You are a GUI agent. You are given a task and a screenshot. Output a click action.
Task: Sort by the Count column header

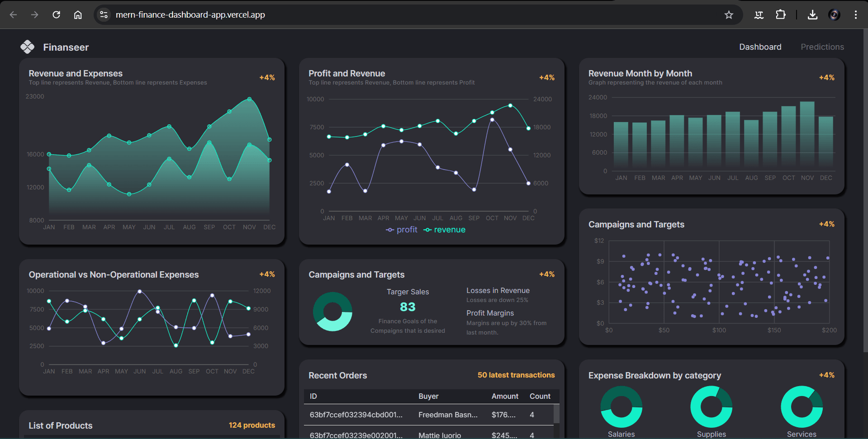[x=540, y=397]
